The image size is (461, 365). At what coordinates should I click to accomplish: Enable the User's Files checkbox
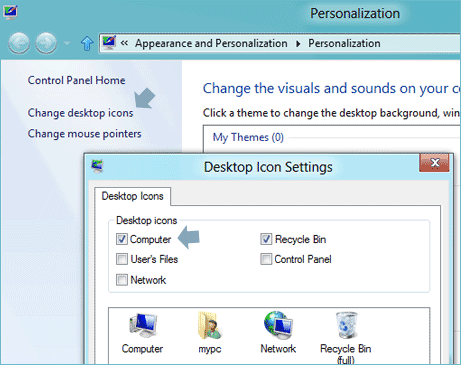pyautogui.click(x=122, y=259)
